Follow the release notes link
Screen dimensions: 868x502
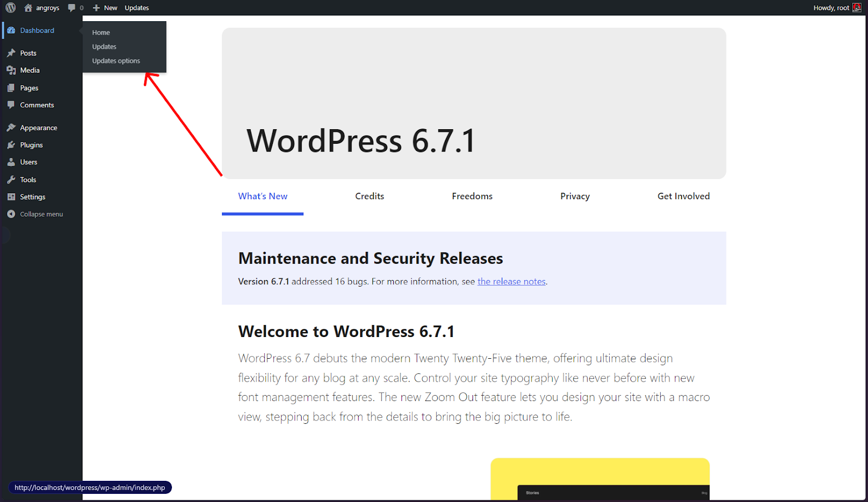[512, 282]
